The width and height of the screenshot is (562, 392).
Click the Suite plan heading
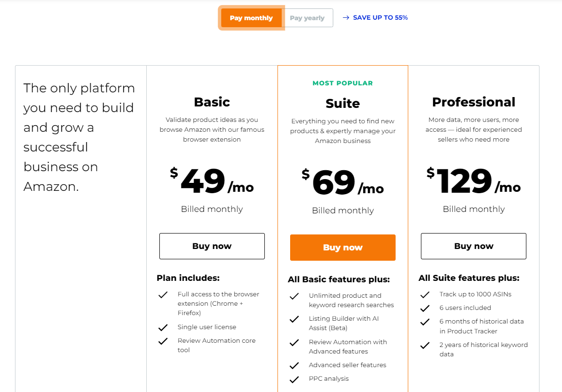click(343, 103)
